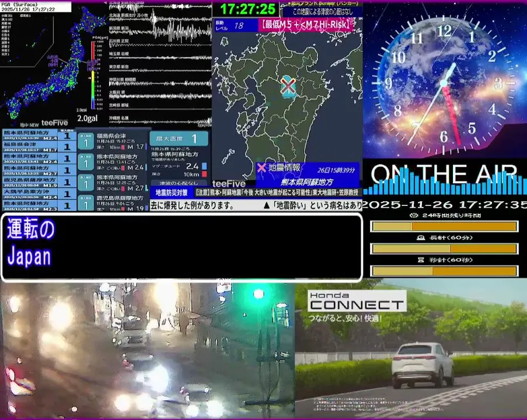Click the この地震による津波の心配はなし notice
This screenshot has height=420, width=527.
click(x=322, y=12)
